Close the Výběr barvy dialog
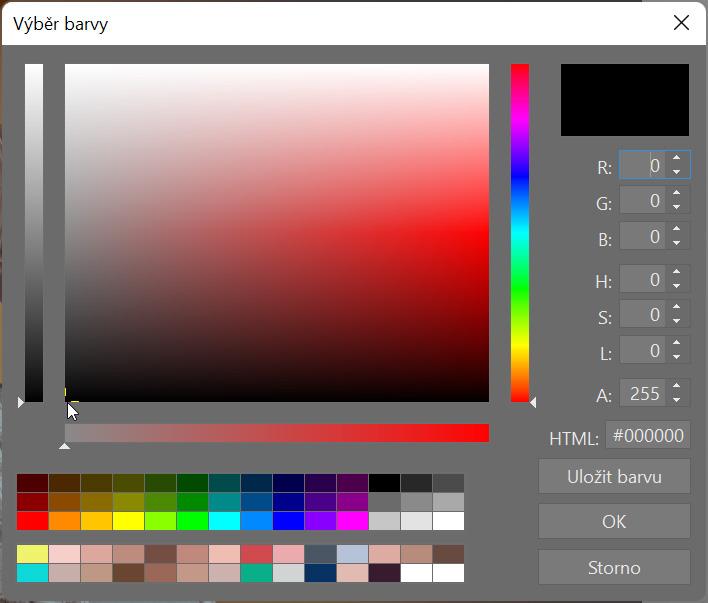The image size is (708, 603). [x=681, y=23]
